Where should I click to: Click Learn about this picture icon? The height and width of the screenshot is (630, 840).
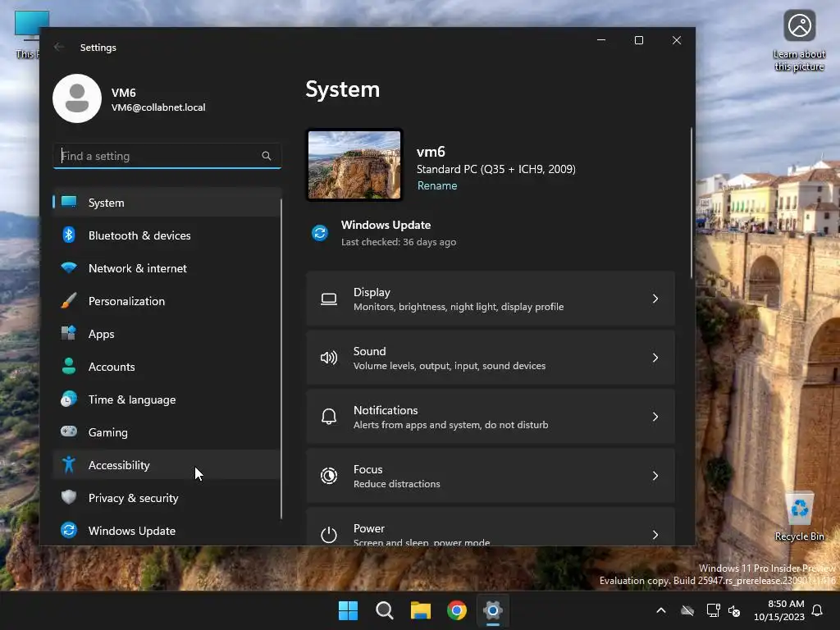[x=799, y=42]
